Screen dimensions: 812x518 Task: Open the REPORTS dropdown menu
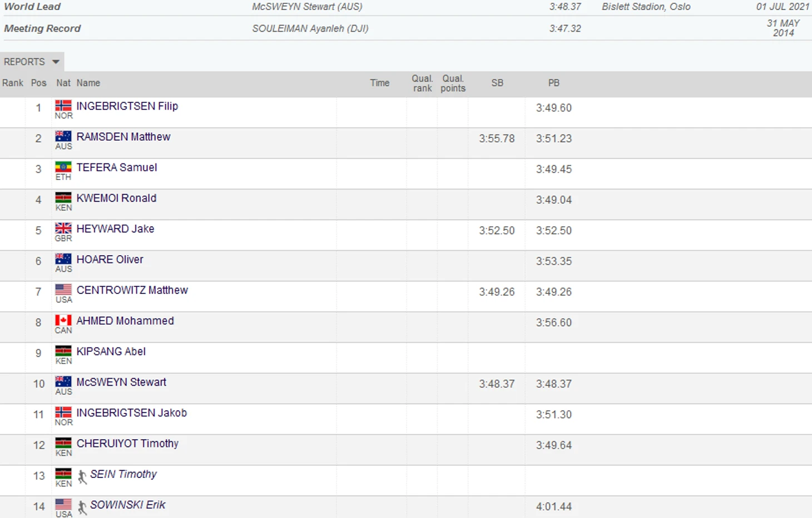(24, 62)
